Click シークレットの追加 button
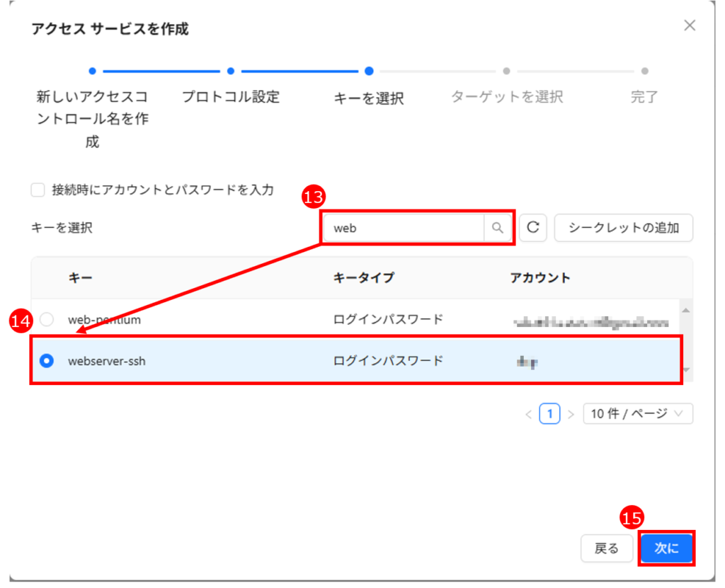Image resolution: width=725 pixels, height=588 pixels. click(x=623, y=228)
